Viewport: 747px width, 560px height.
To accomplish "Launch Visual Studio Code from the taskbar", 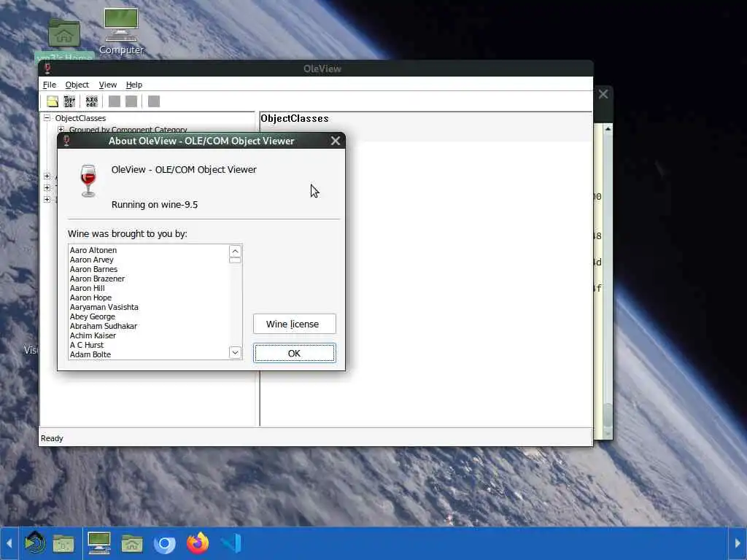I will pos(231,543).
